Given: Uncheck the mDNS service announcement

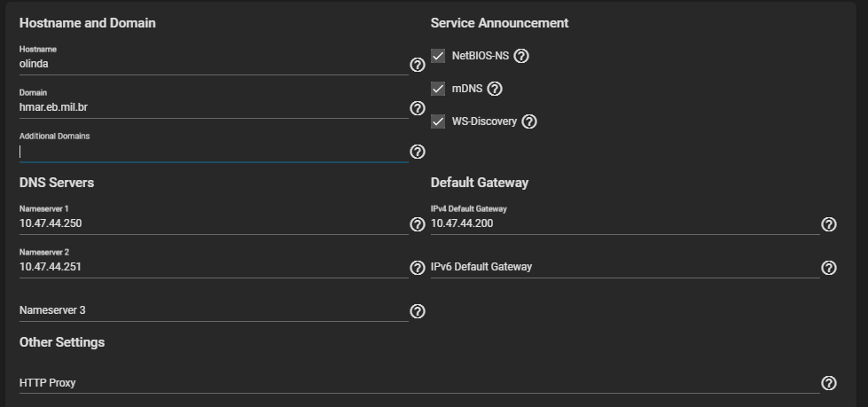Looking at the screenshot, I should pyautogui.click(x=438, y=89).
